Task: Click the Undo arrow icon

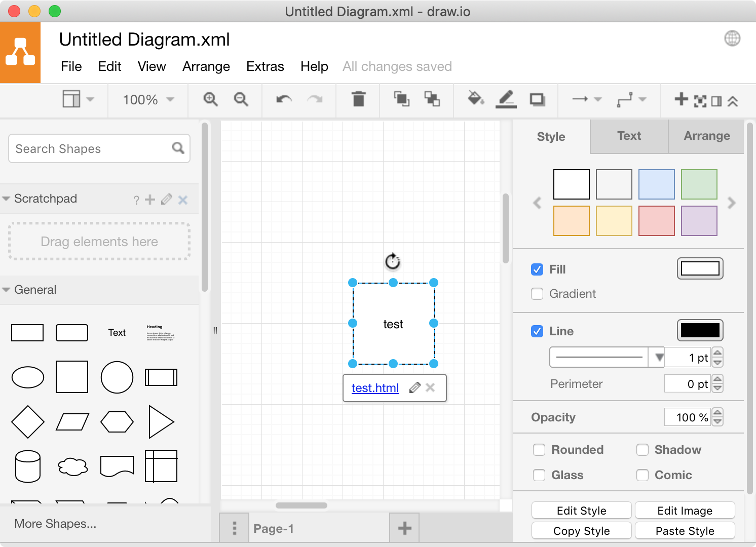Action: 283,100
